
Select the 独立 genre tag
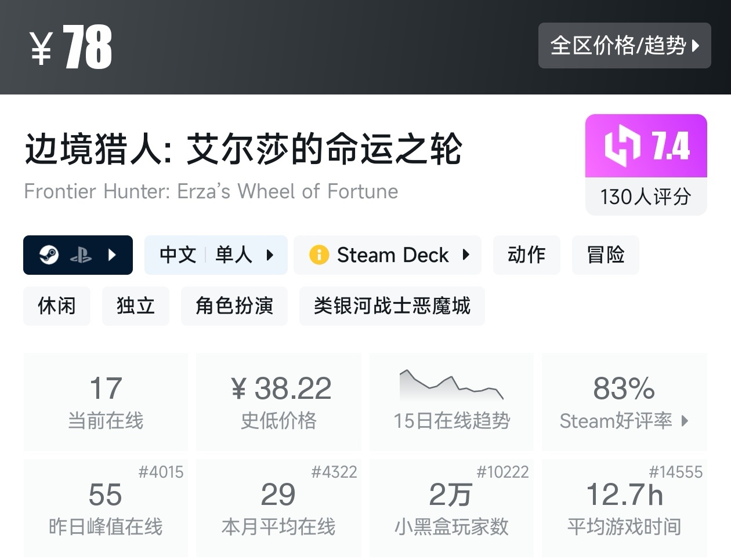point(135,306)
